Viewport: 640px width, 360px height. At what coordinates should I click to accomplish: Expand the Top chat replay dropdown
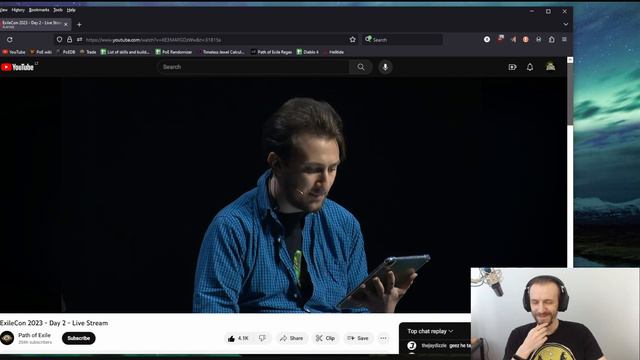click(430, 331)
